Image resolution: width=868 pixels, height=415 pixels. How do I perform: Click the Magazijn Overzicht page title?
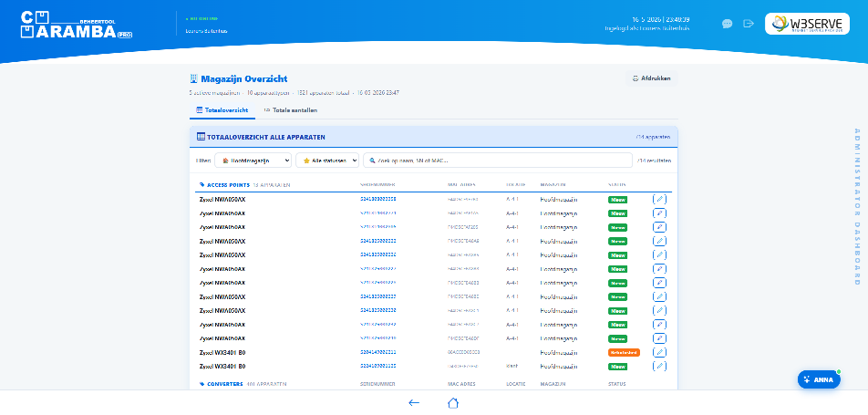(244, 79)
